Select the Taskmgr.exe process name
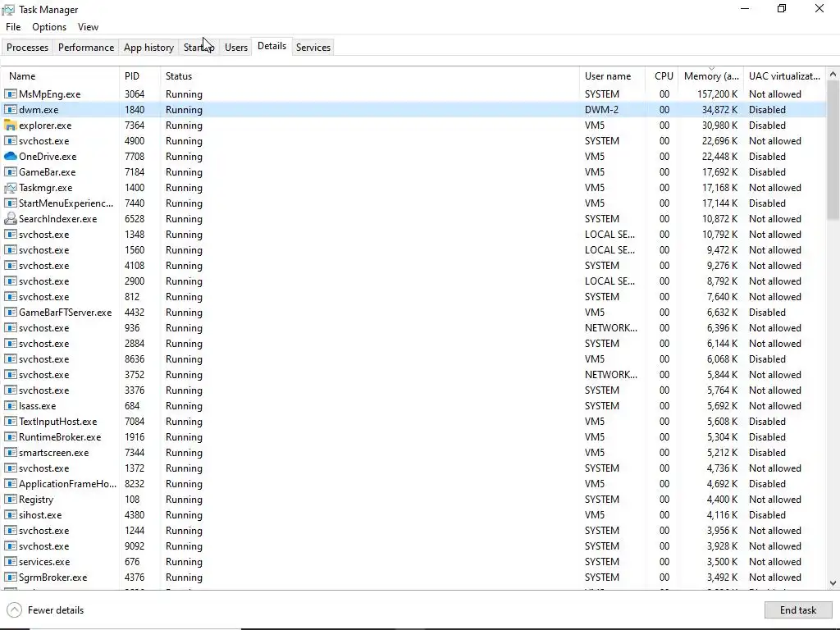This screenshot has height=630, width=840. point(46,188)
